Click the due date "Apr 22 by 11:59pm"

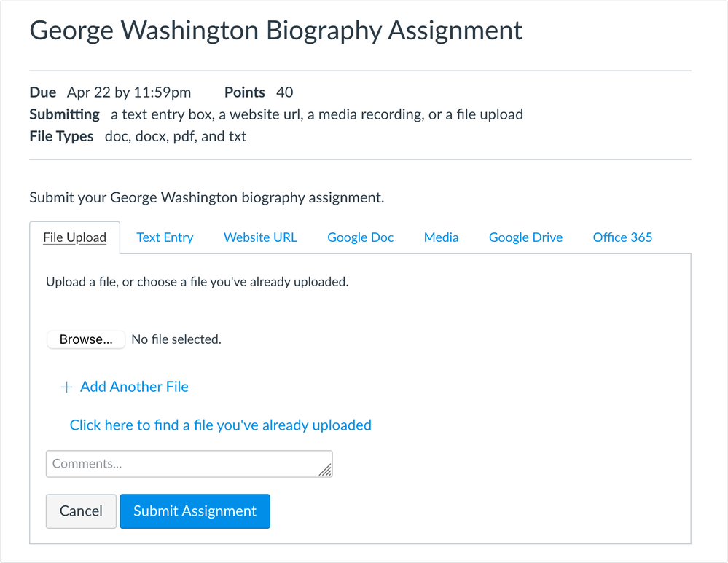pos(129,92)
